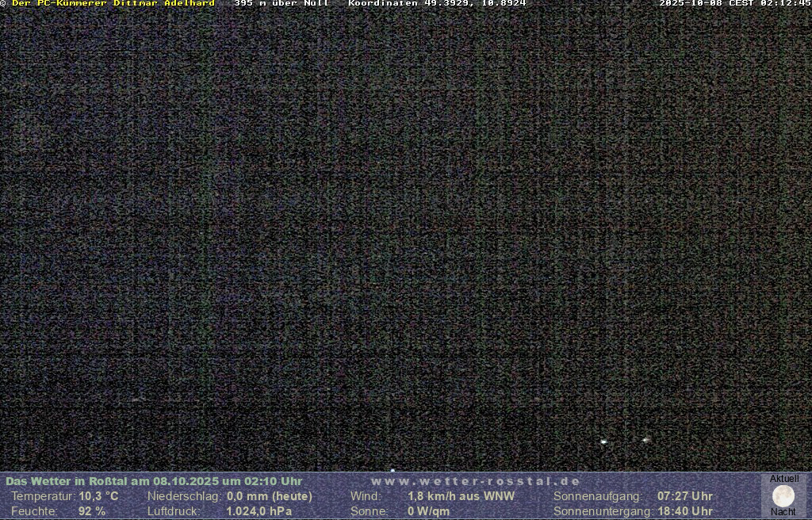Click the humidity value 92 %
Viewport: 812px width, 520px height.
pyautogui.click(x=92, y=511)
